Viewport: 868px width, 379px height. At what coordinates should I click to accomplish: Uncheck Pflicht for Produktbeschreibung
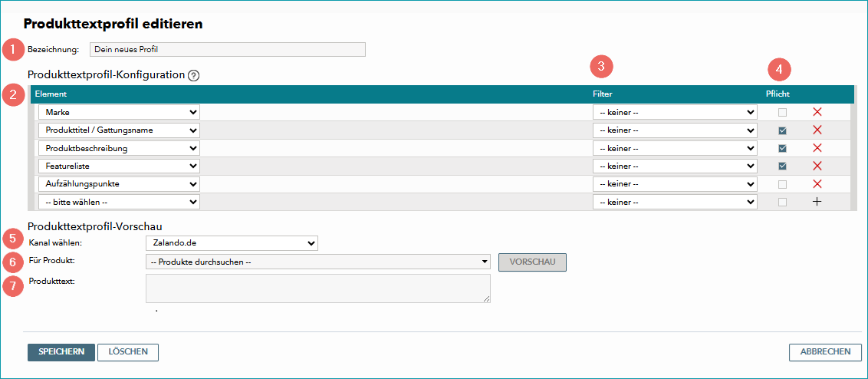click(x=782, y=148)
